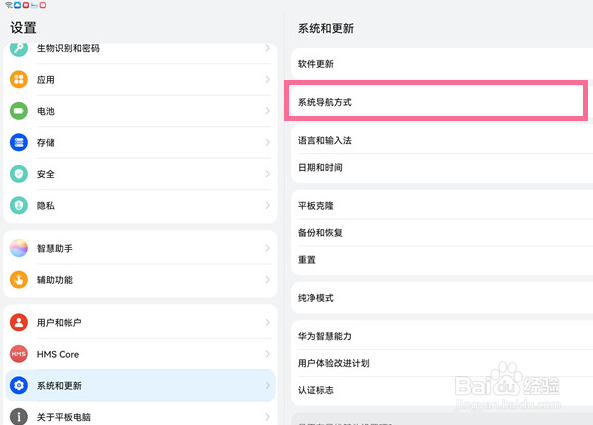Tap the HMS Core red icon
Screen dimensions: 593x425
tap(19, 354)
